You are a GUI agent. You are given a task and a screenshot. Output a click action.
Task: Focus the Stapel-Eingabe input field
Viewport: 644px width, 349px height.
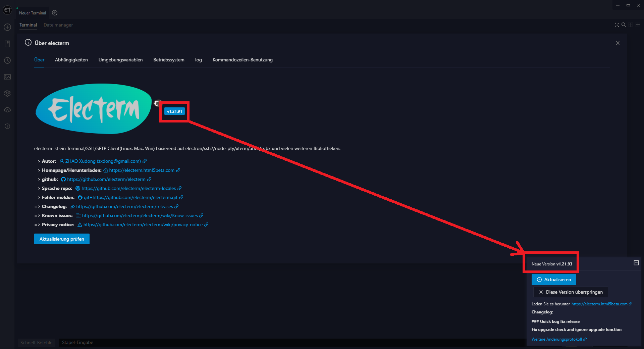pos(291,342)
